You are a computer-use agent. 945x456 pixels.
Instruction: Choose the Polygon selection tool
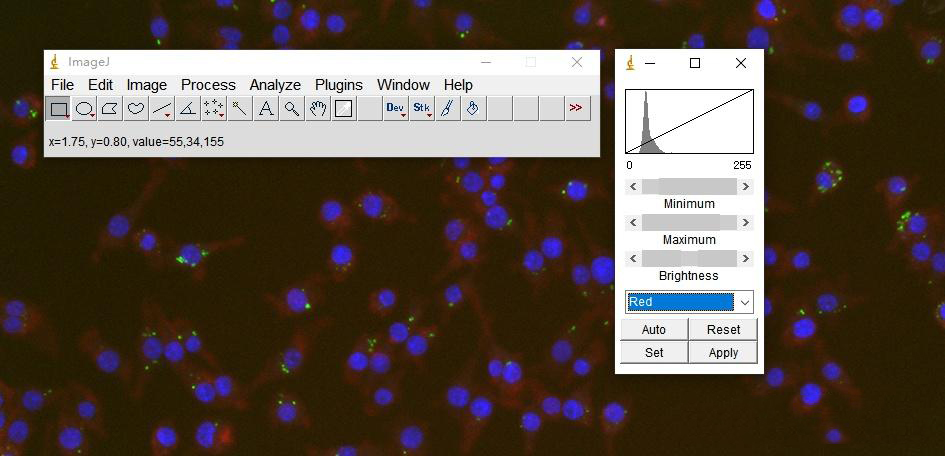pyautogui.click(x=111, y=109)
